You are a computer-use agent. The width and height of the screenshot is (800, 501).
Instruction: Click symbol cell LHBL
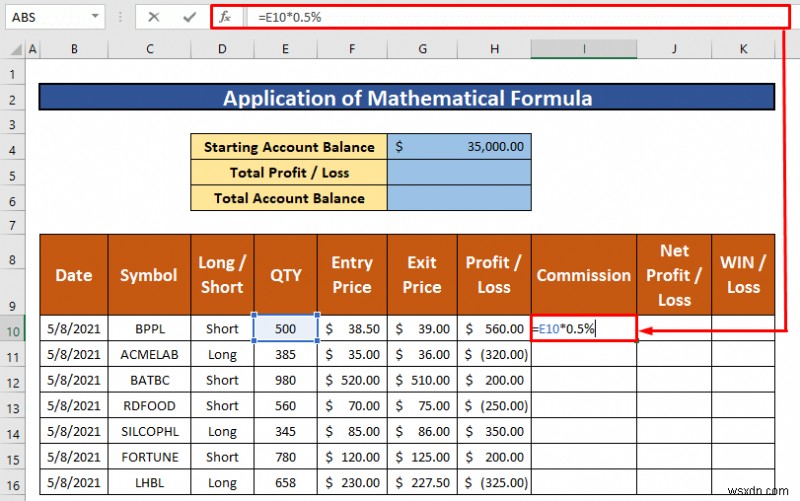click(x=149, y=482)
